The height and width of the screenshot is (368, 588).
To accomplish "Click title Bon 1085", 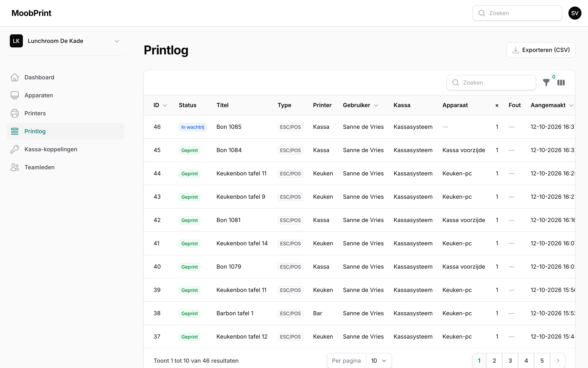I will tap(229, 127).
